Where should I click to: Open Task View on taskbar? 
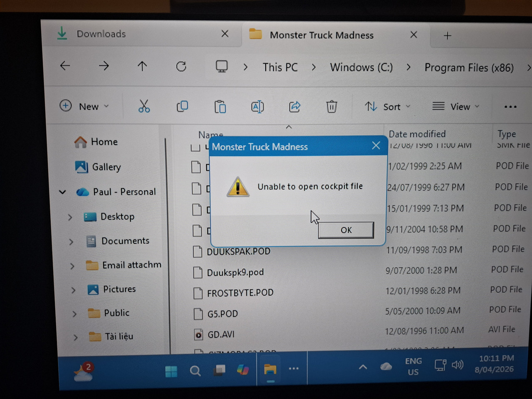click(219, 370)
